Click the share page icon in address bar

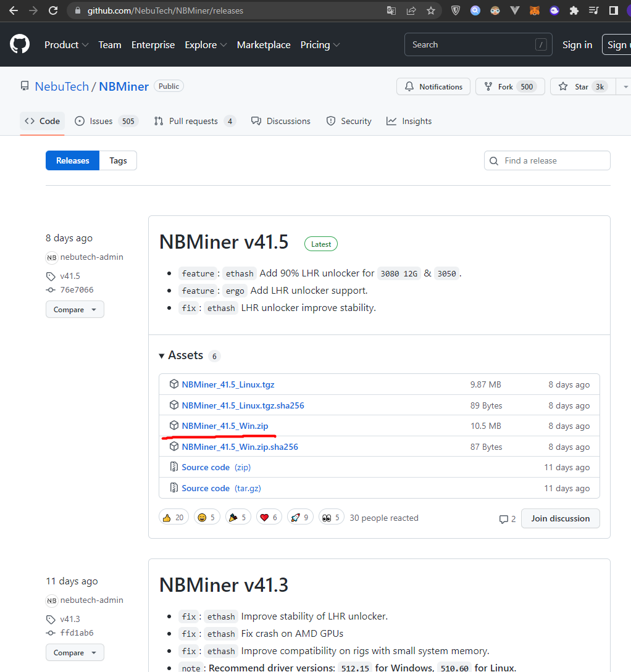(x=411, y=10)
